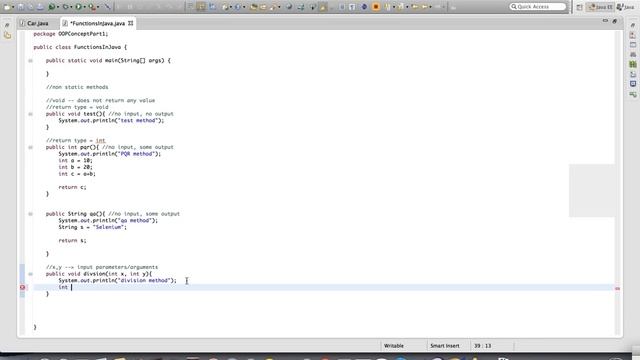Viewport: 640px width, 360px height.
Task: Click the orange square toolbar button
Action: [x=376, y=7]
